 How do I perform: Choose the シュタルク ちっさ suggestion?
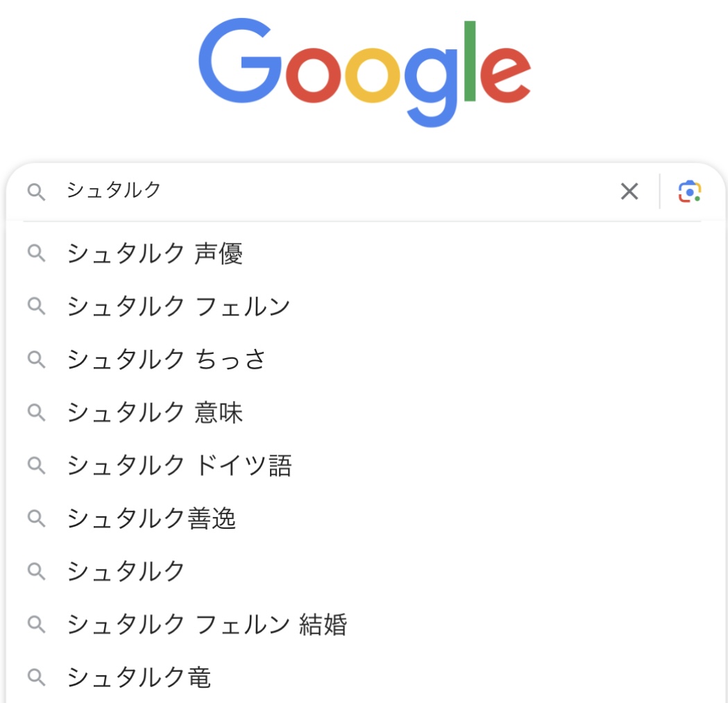pos(167,359)
